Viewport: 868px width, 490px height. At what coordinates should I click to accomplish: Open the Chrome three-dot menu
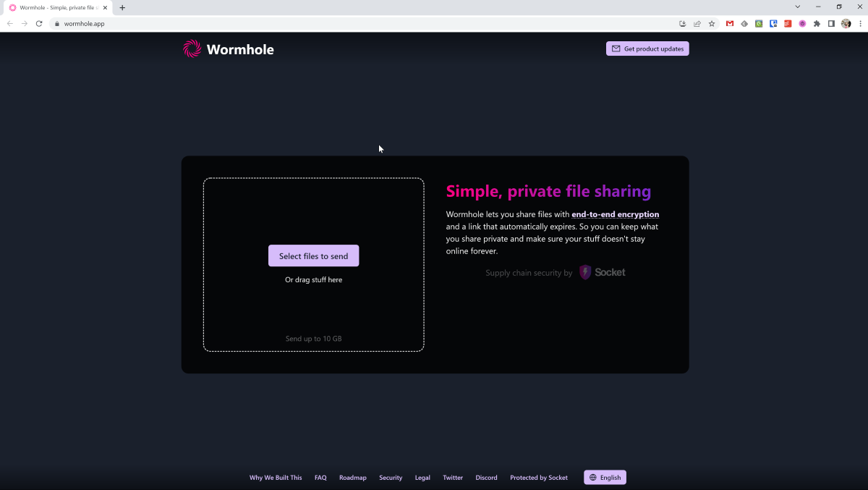(859, 23)
